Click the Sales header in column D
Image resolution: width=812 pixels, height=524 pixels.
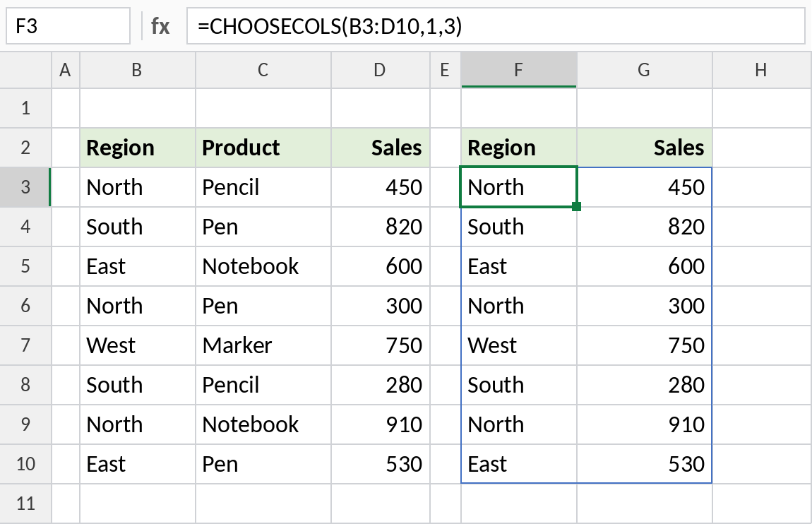click(380, 148)
